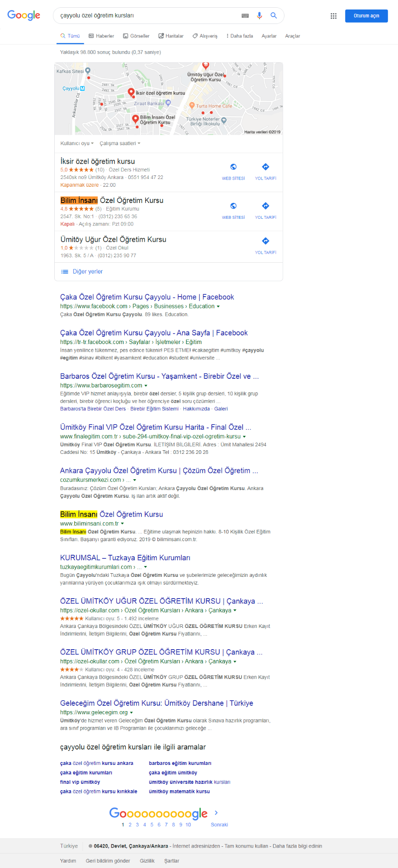Start voice search with microphone icon
The width and height of the screenshot is (398, 868).
click(259, 15)
